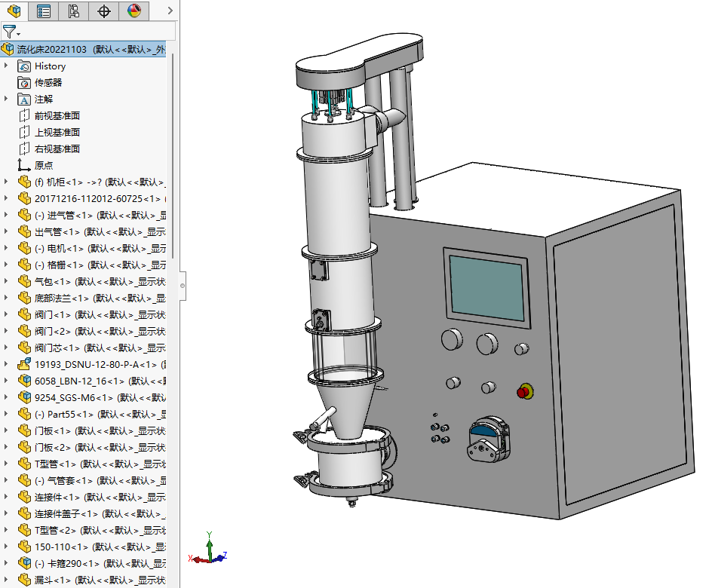Click the 20171216-112012-60725<1> component icon
The image size is (712, 588).
(24, 199)
